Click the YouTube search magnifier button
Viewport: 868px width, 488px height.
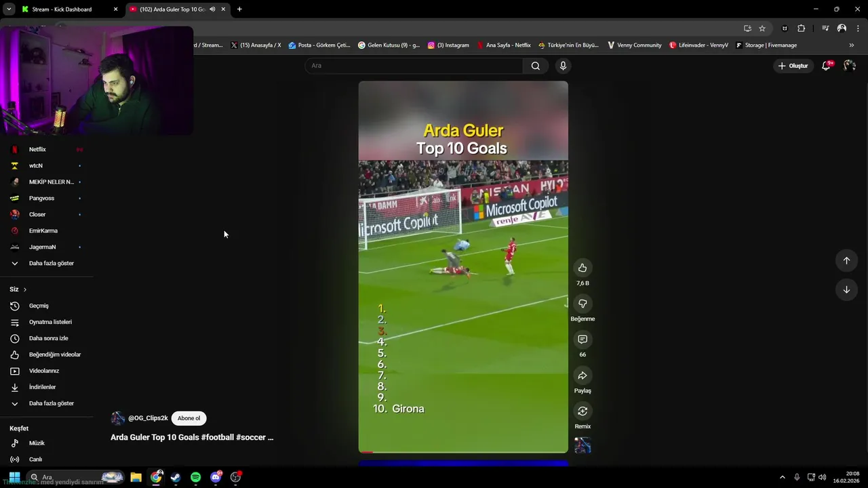pyautogui.click(x=536, y=66)
